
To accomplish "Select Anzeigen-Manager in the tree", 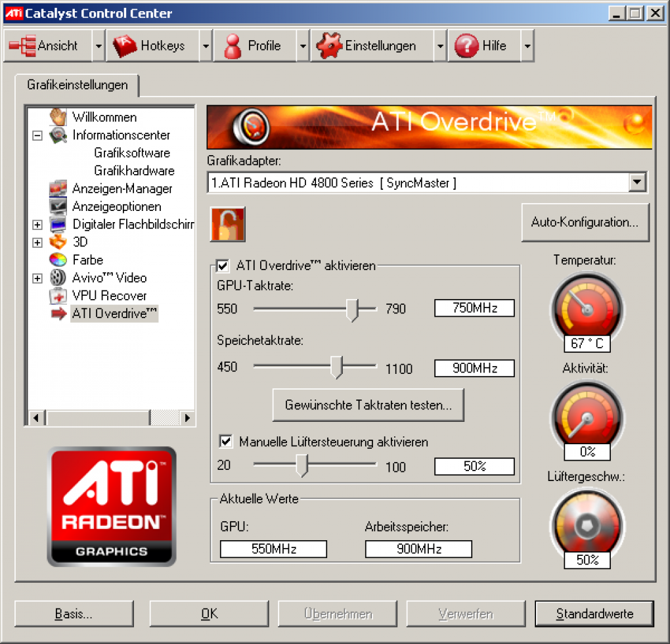I will [x=122, y=189].
